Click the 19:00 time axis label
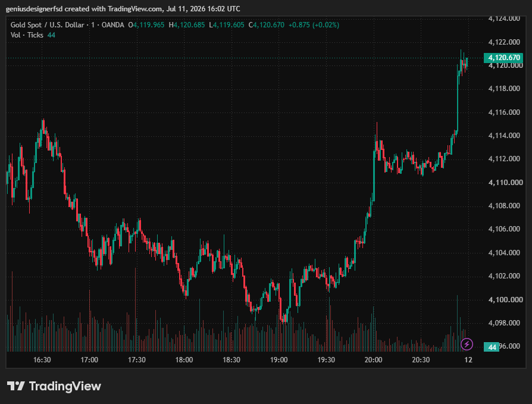Viewport: 532px width, 404px height. coord(278,360)
